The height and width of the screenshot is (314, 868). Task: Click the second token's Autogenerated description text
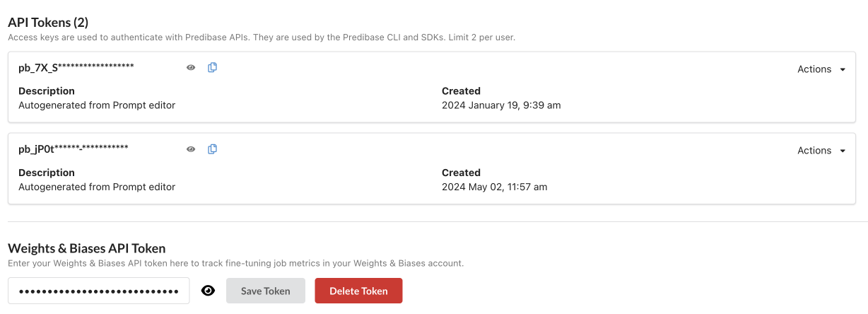coord(97,187)
